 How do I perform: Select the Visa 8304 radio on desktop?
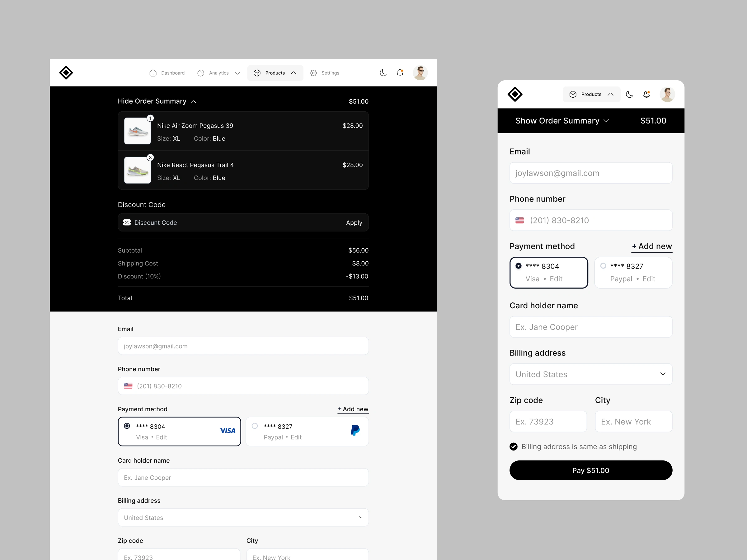click(x=127, y=426)
